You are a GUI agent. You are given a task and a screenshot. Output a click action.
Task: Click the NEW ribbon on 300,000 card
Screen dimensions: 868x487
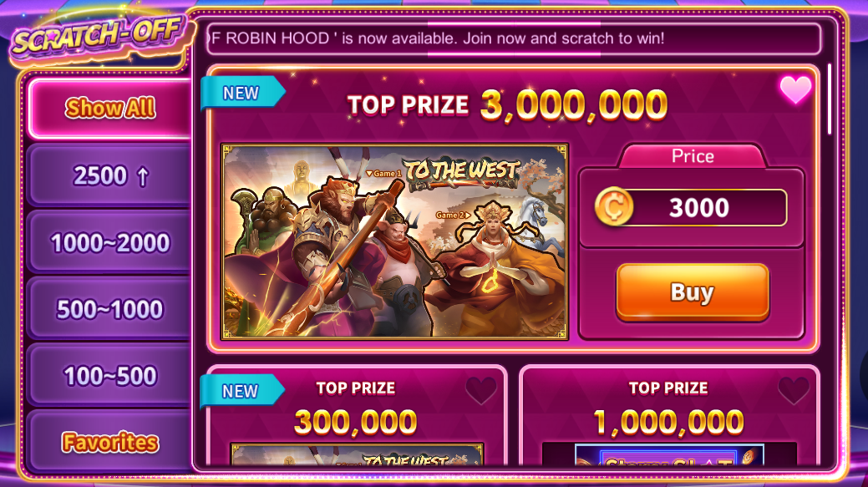coord(241,391)
